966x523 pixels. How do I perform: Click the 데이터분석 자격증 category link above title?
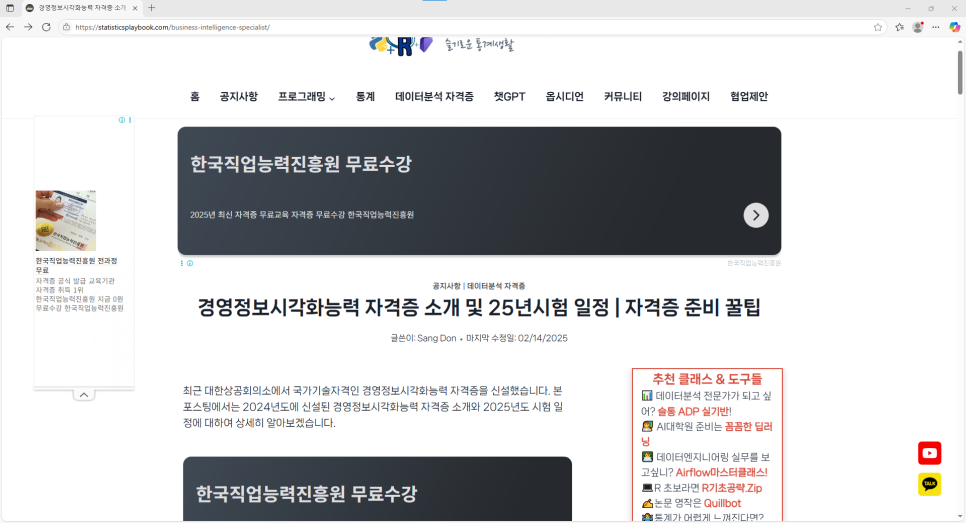(496, 286)
